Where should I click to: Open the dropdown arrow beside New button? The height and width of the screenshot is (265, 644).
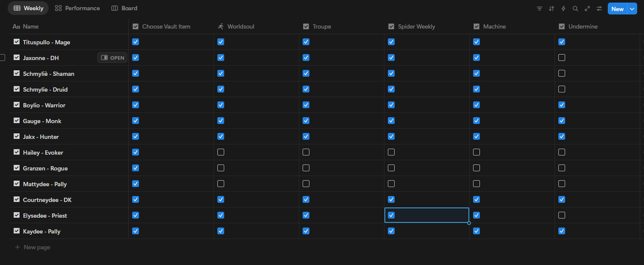point(632,9)
